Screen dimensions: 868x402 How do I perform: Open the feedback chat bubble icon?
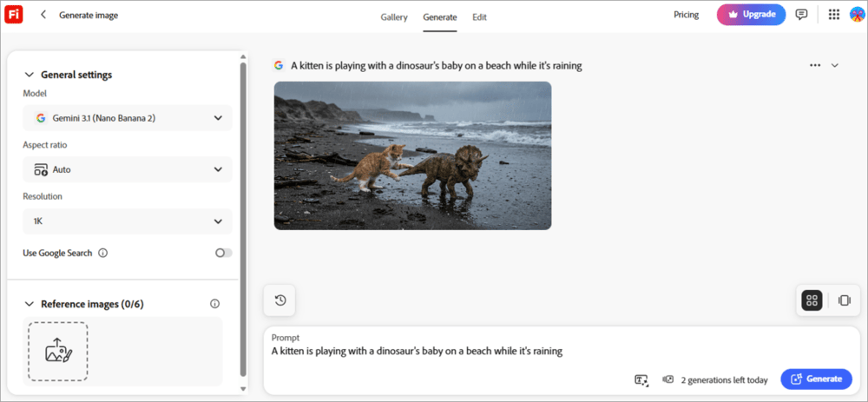pos(801,15)
